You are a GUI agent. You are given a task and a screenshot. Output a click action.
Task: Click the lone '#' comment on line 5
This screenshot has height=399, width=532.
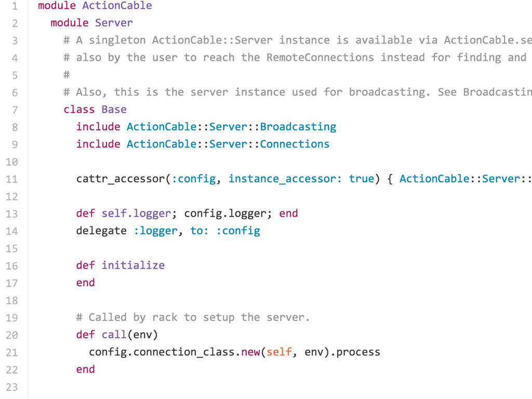point(66,75)
